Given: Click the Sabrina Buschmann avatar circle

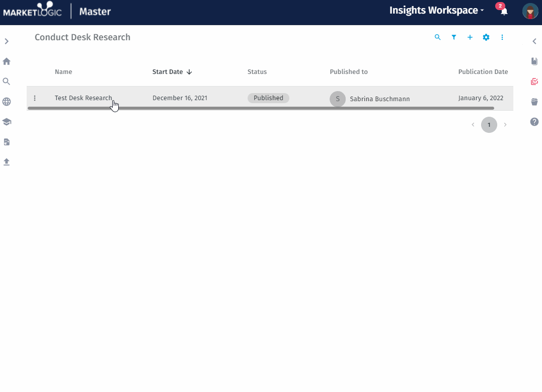Looking at the screenshot, I should click(x=338, y=99).
